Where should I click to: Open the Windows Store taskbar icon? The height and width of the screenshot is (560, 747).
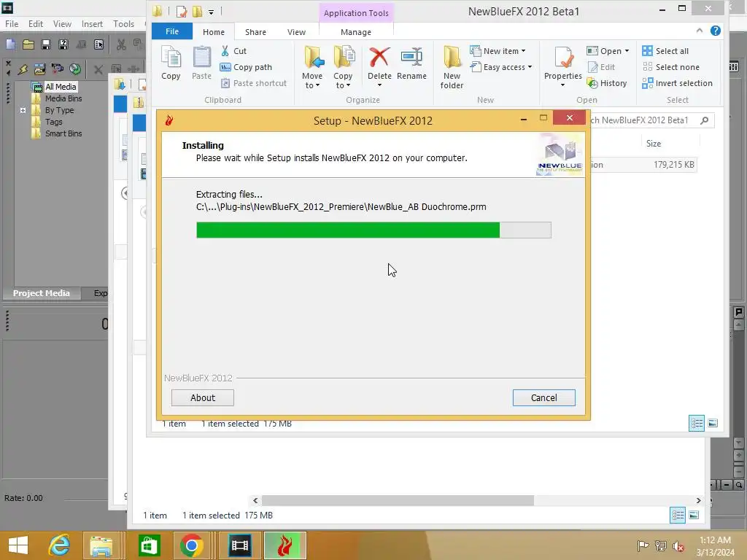tap(149, 545)
